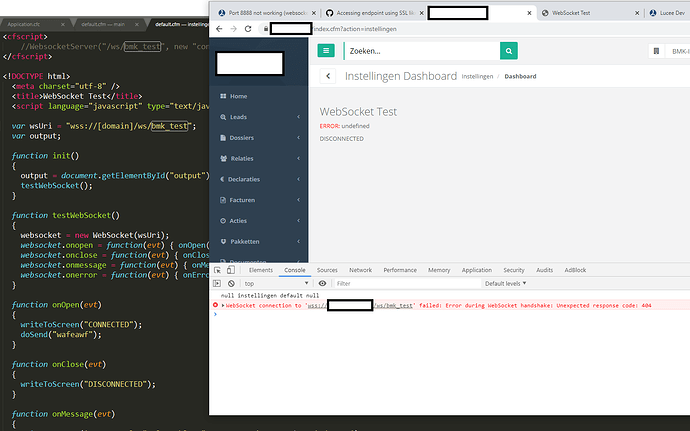Click the DevTools inspect element icon
Screen dimensions: 690x431
click(217, 270)
